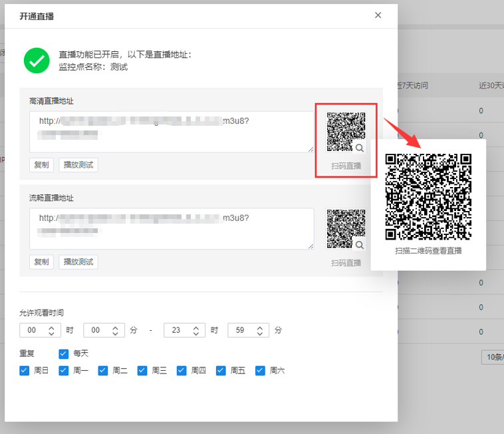The width and height of the screenshot is (504, 434).
Task: Enlarge the 流畅 QR code with the magnifier icon
Action: [x=359, y=245]
